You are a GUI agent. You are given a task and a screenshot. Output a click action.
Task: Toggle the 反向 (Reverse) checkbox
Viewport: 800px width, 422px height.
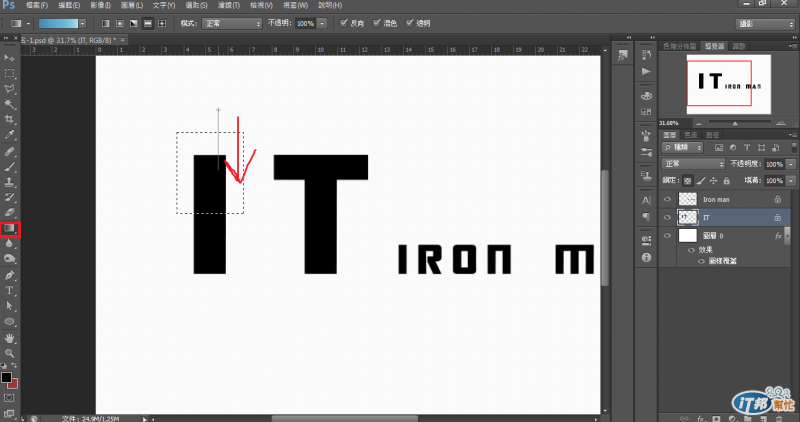(343, 23)
